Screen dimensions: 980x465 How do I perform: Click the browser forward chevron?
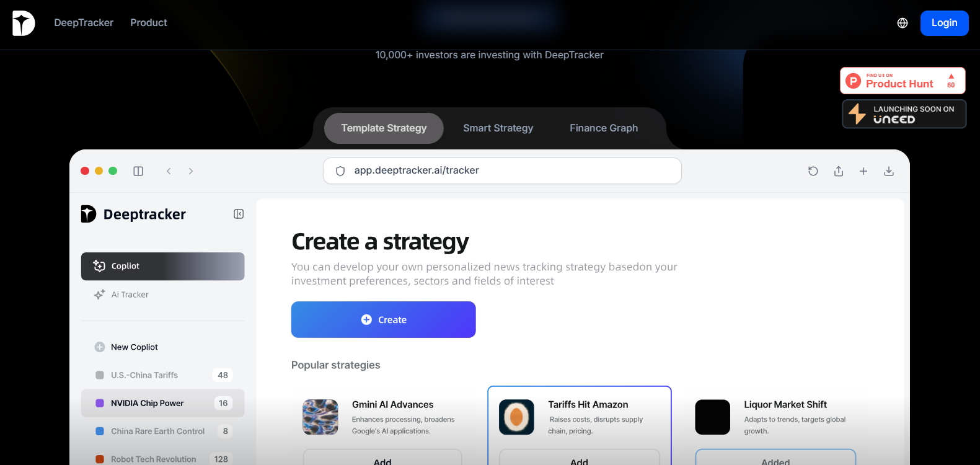point(191,171)
